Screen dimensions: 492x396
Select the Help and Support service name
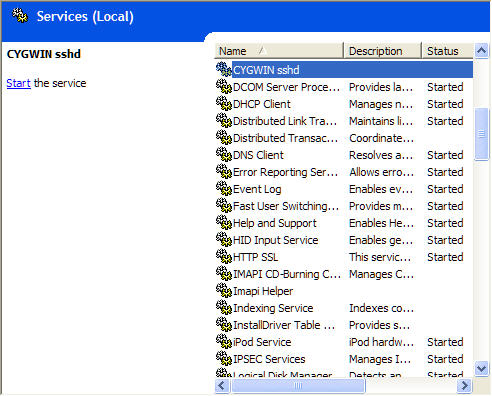point(275,223)
